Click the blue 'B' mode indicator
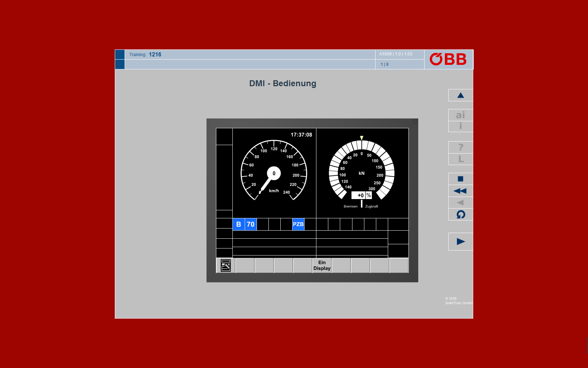 239,224
